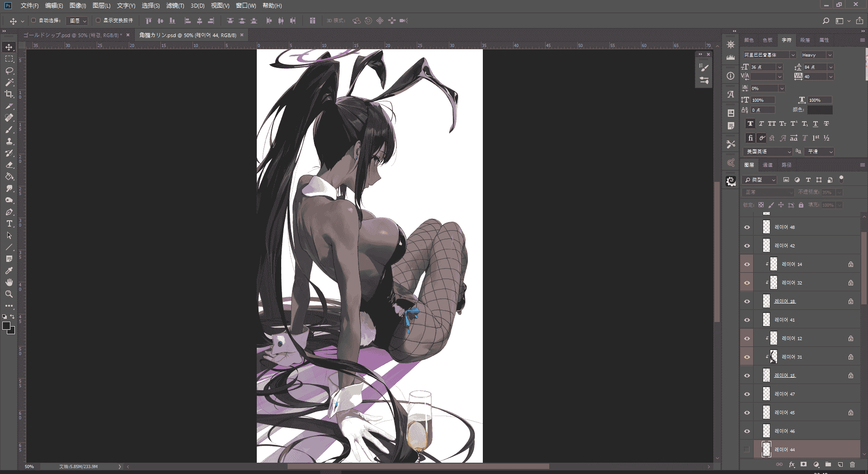Select the Crop tool
Image resolution: width=868 pixels, height=474 pixels.
point(9,94)
